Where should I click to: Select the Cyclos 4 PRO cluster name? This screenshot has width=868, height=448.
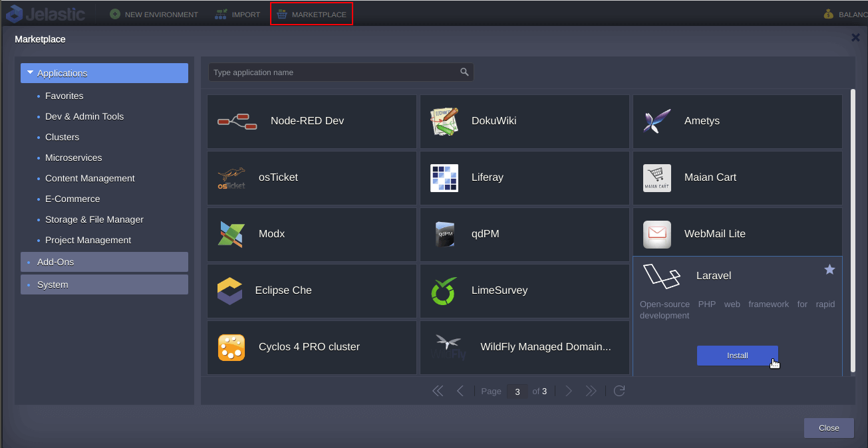(x=309, y=347)
